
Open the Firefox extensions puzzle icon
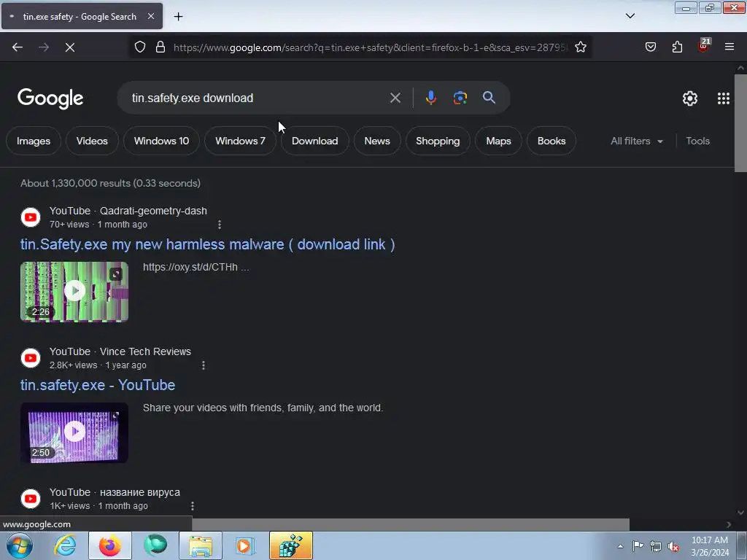point(677,47)
